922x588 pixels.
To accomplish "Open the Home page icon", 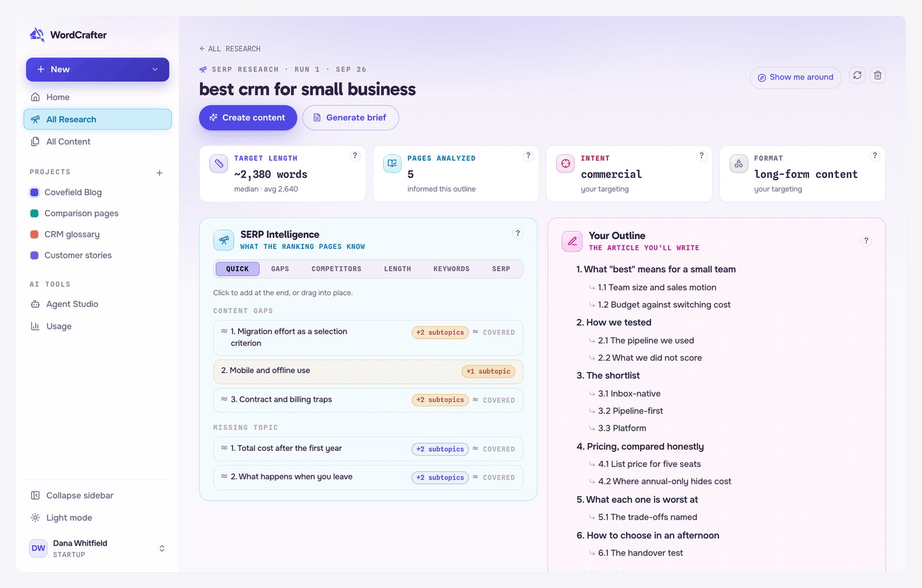I will point(35,97).
